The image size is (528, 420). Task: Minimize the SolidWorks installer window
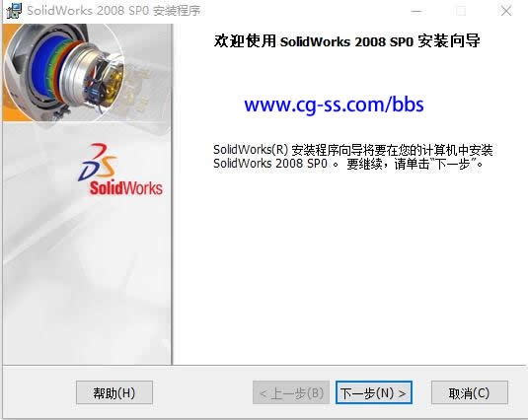click(416, 11)
